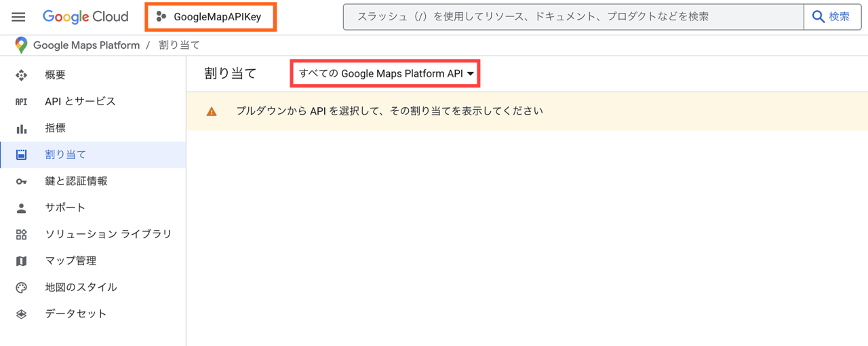Click the 地図のスタイル palette icon
This screenshot has height=346, width=868.
click(x=22, y=288)
